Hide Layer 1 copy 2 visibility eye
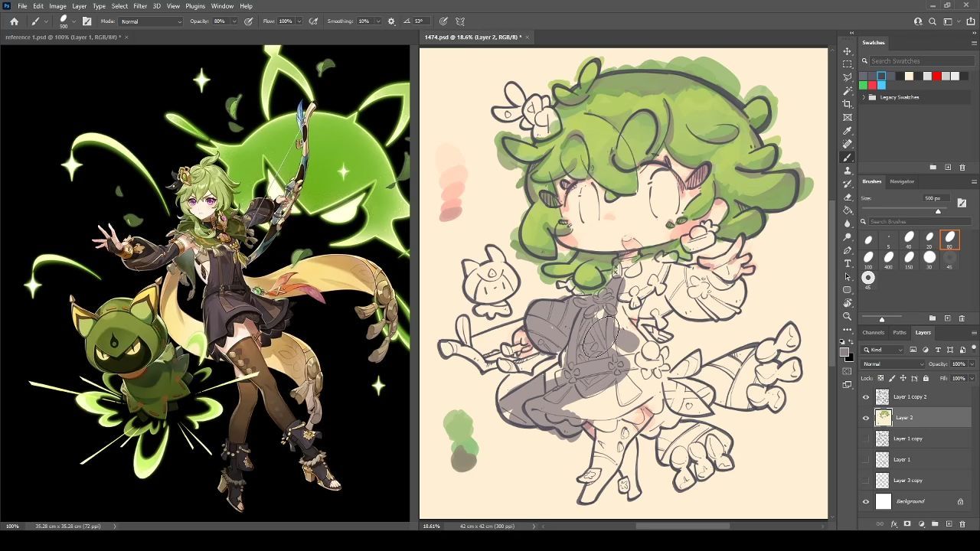 coord(866,396)
